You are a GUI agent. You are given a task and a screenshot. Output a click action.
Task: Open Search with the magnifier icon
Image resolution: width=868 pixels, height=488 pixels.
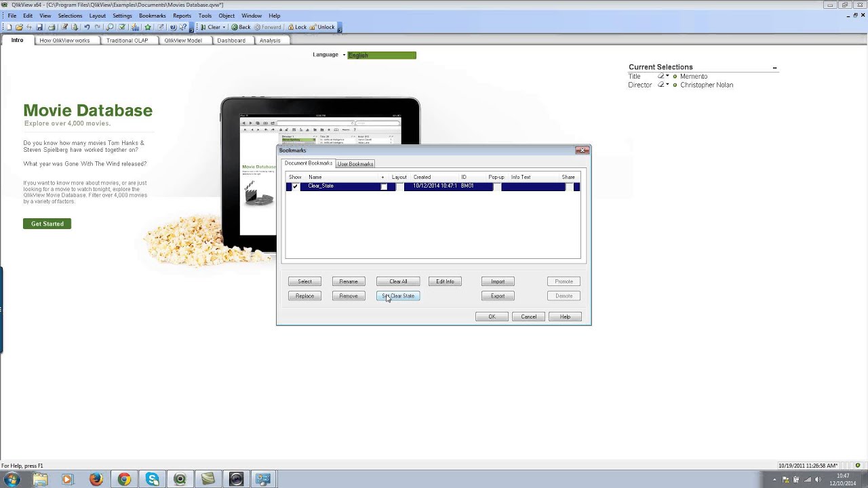pos(111,27)
